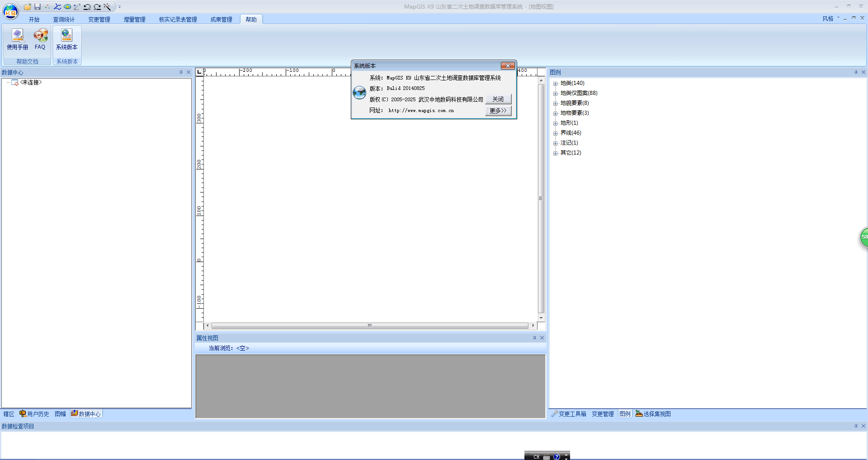868x460 pixels.
Task: Expand the 地貌要素(8) legend node
Action: click(x=555, y=103)
